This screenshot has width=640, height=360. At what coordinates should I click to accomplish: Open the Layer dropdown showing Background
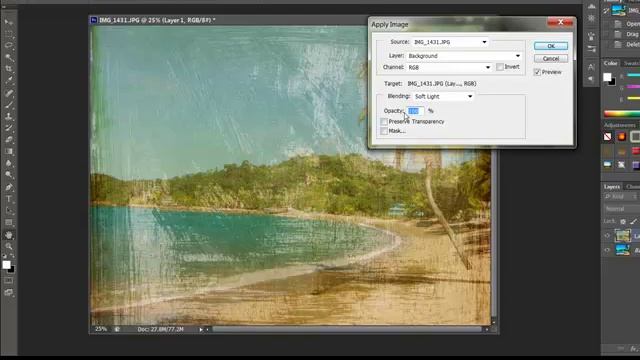pyautogui.click(x=464, y=56)
